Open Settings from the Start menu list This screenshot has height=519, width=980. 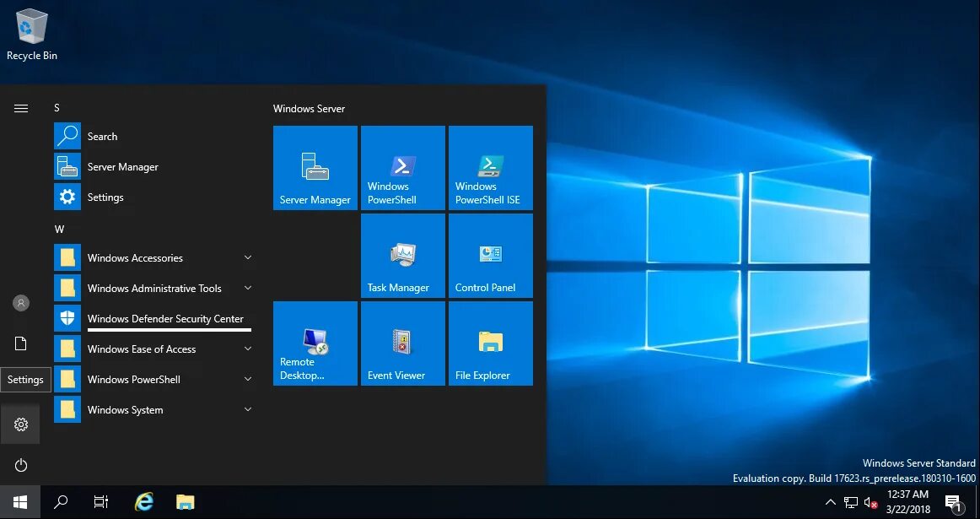coord(105,197)
